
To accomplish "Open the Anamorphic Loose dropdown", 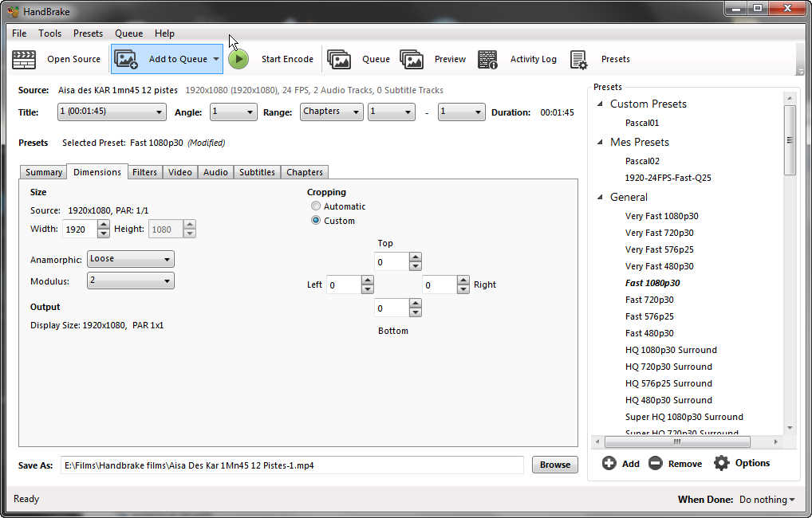I will click(131, 259).
